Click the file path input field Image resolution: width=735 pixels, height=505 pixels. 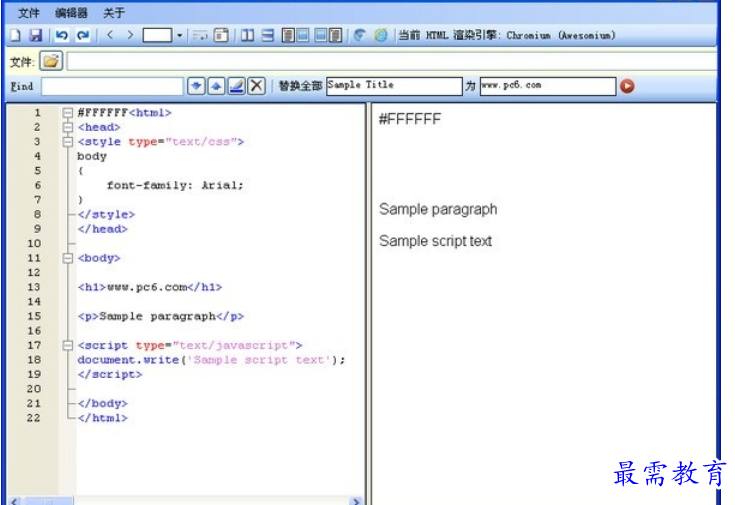coord(392,61)
